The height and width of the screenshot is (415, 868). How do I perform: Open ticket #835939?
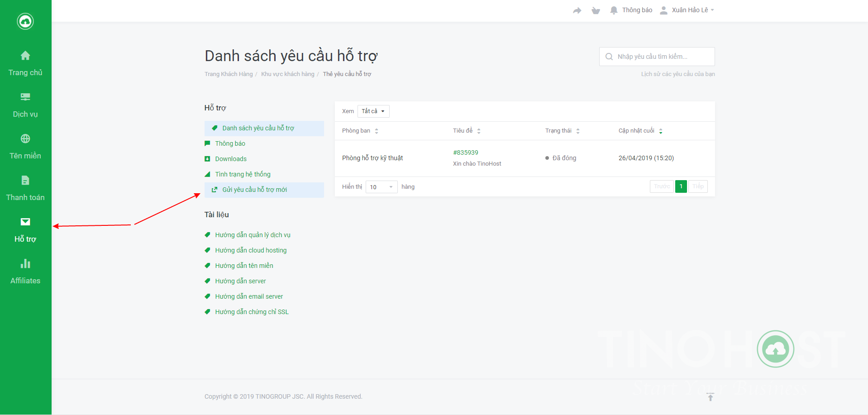click(465, 153)
